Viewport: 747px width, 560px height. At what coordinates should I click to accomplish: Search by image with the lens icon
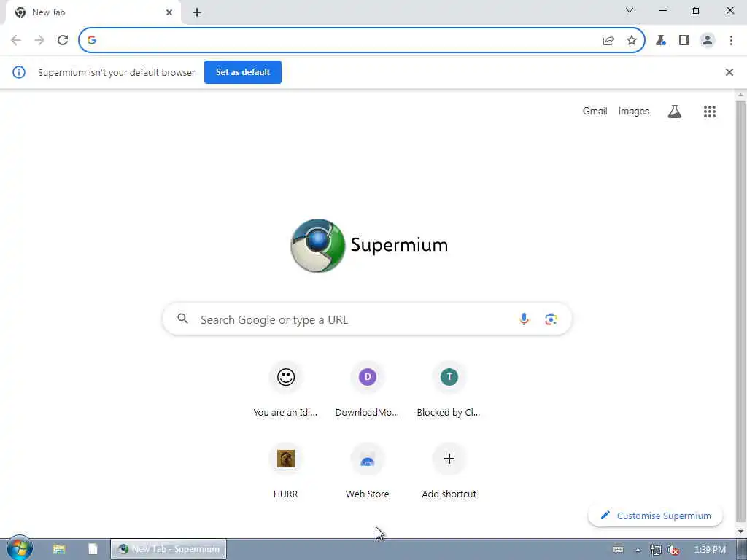pos(551,319)
